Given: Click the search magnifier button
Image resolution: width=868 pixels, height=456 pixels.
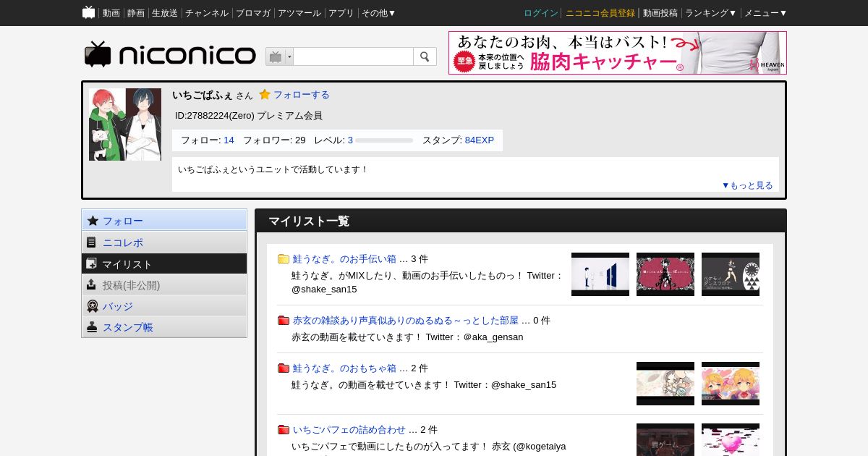Looking at the screenshot, I should coord(425,56).
